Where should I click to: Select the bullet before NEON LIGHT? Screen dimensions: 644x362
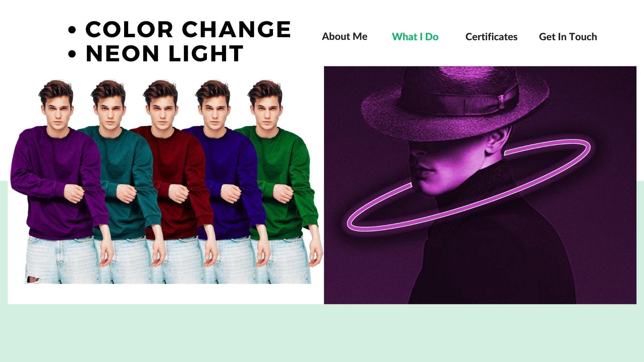pos(72,54)
